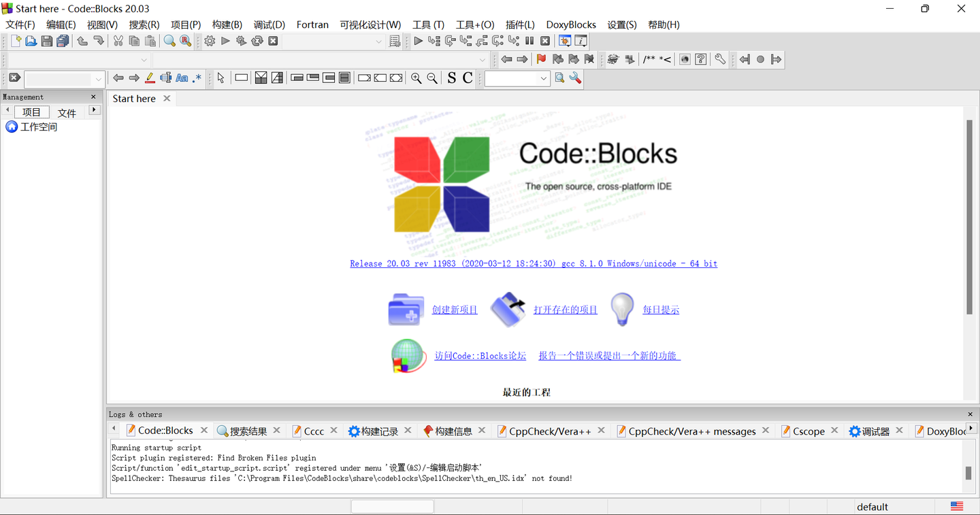Image resolution: width=980 pixels, height=515 pixels.
Task: Abort the build with the red X icon
Action: pyautogui.click(x=272, y=41)
